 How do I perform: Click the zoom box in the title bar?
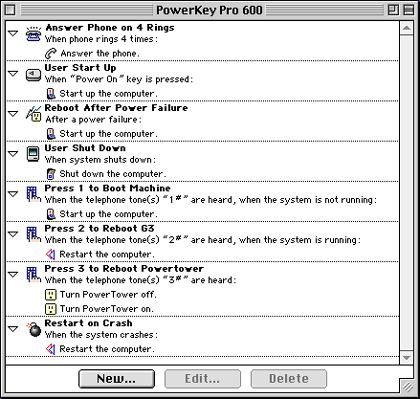(x=394, y=10)
